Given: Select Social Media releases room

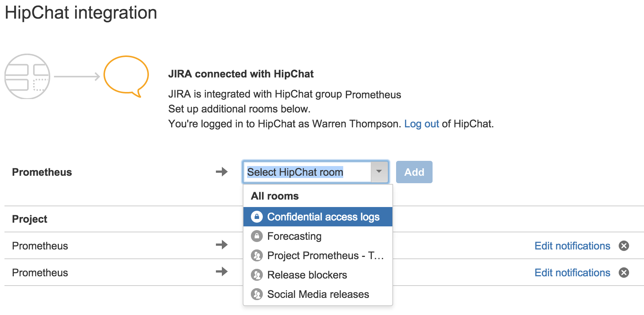Looking at the screenshot, I should [318, 294].
